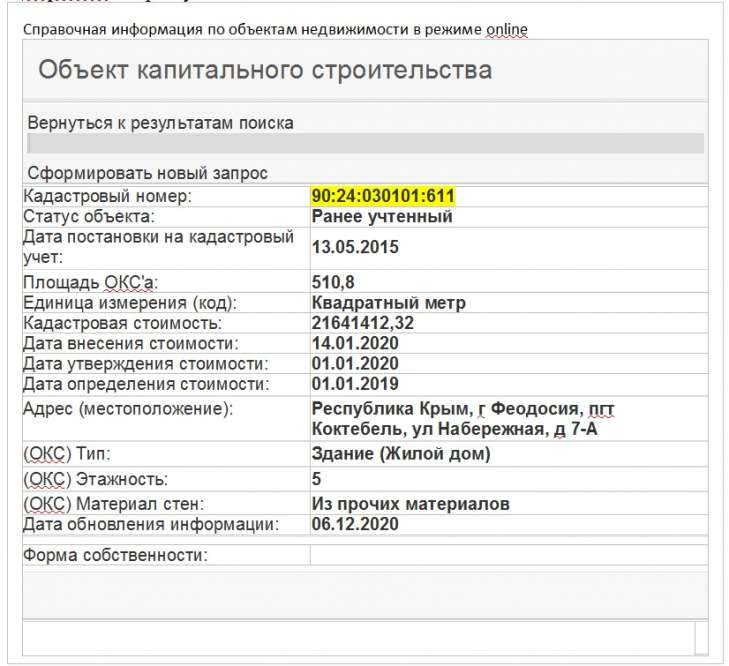This screenshot has width=729, height=666.
Task: Select the value determination date 01.01.2019
Action: 355,383
